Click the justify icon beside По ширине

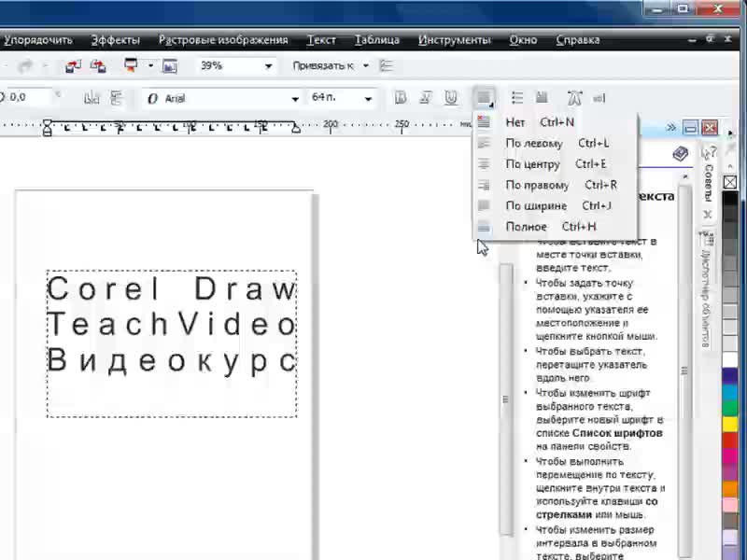pos(484,205)
